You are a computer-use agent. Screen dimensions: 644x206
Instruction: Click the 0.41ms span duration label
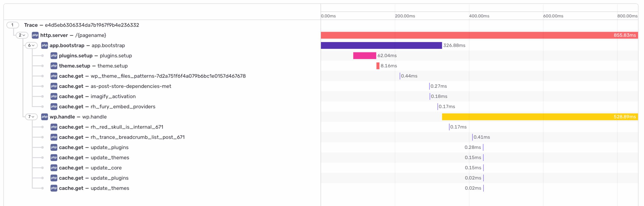[x=481, y=137]
